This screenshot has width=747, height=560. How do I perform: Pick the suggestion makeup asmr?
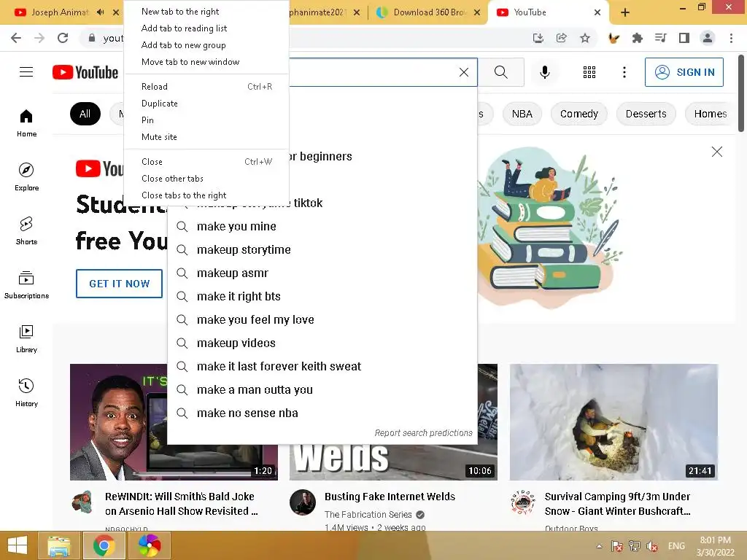(x=322, y=273)
